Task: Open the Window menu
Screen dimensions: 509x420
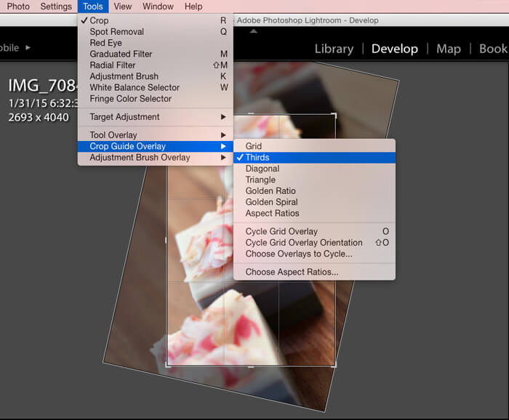Action: 158,7
